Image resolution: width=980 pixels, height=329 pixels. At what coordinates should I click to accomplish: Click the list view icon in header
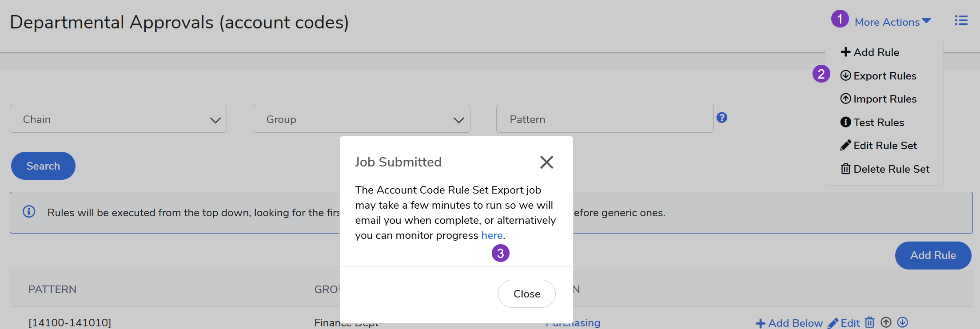point(961,20)
